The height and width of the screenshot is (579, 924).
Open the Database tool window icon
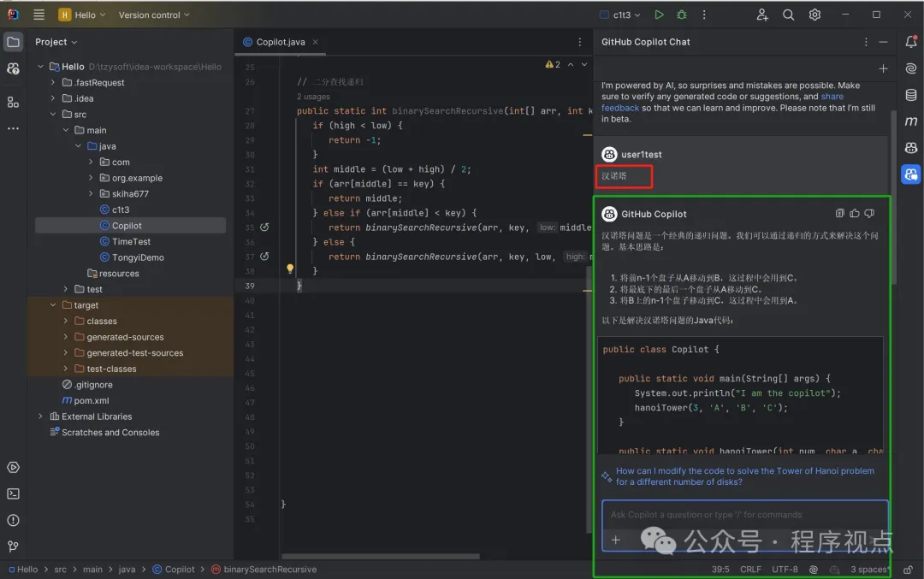click(x=911, y=95)
